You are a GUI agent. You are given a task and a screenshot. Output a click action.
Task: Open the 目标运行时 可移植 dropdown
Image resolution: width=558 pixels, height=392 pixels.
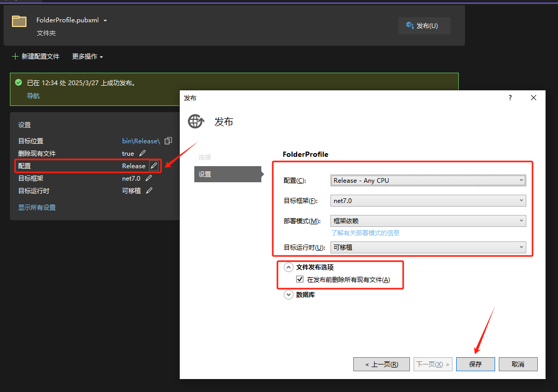coord(428,248)
